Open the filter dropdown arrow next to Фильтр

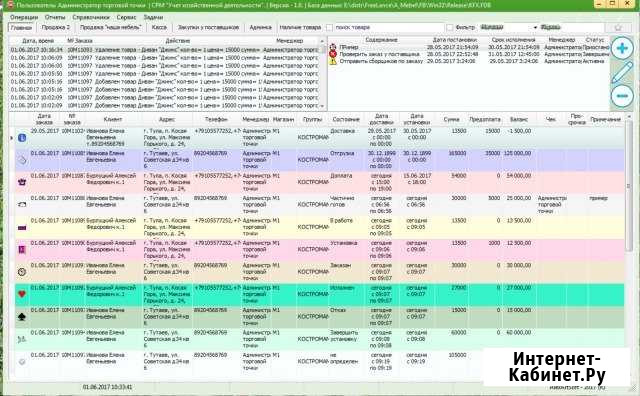[535, 27]
